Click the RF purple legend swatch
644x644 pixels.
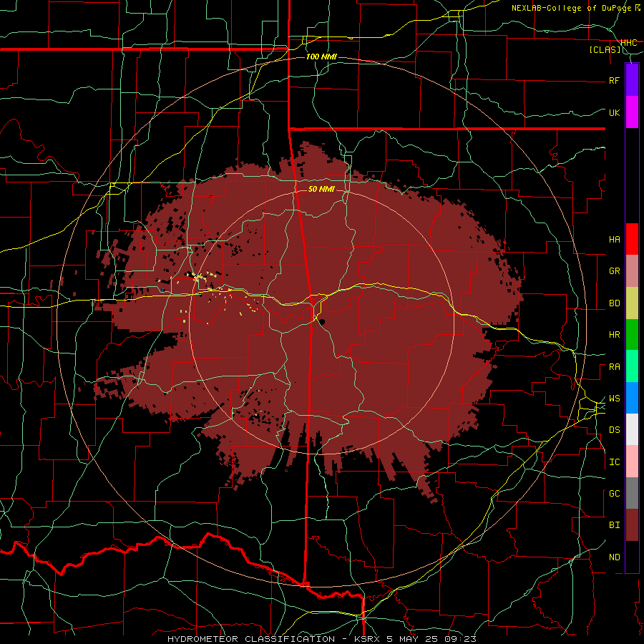point(632,80)
